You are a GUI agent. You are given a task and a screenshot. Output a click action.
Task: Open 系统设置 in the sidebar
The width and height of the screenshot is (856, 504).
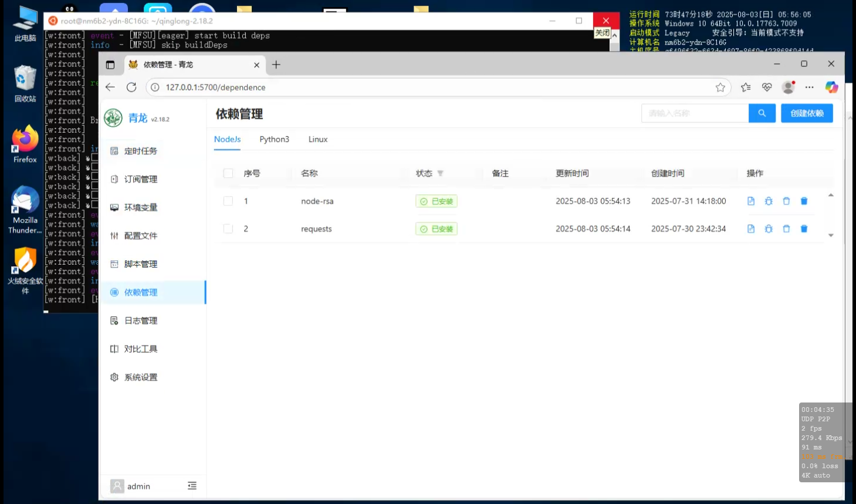point(140,377)
